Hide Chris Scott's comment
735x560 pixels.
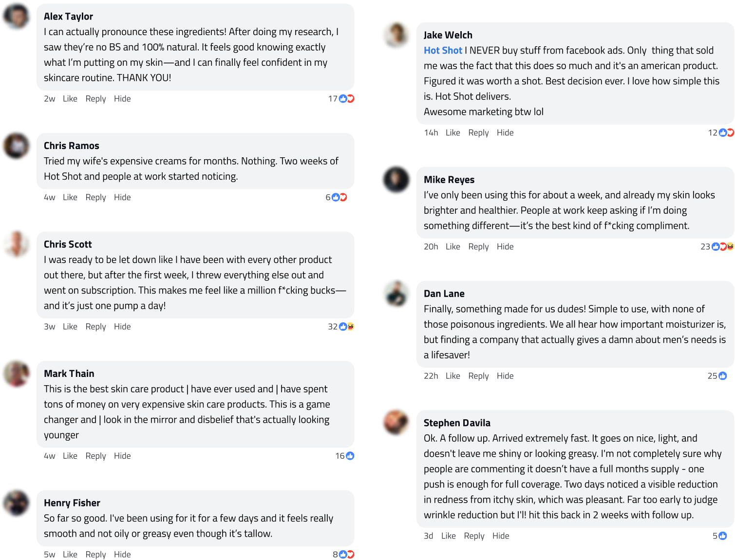coord(122,326)
